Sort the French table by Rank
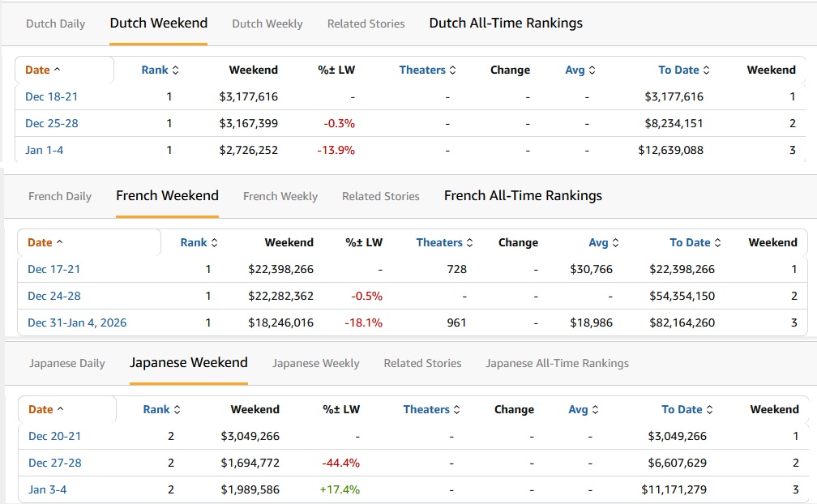 pos(199,242)
